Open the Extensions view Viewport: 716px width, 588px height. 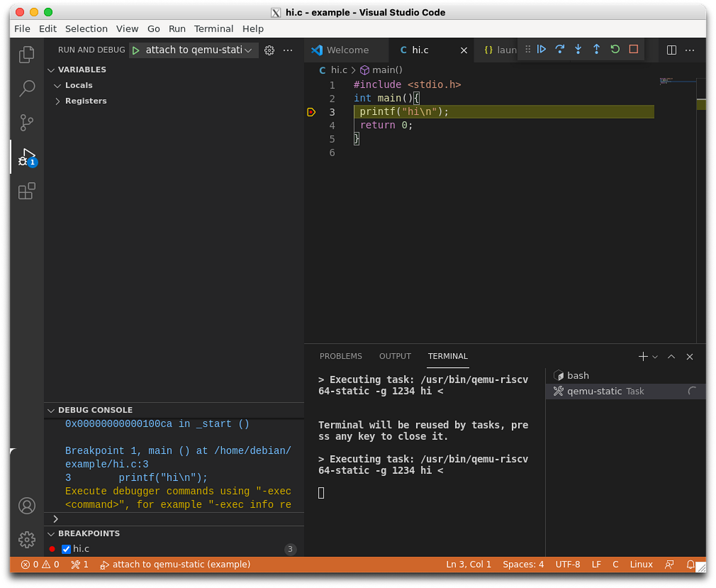(27, 191)
